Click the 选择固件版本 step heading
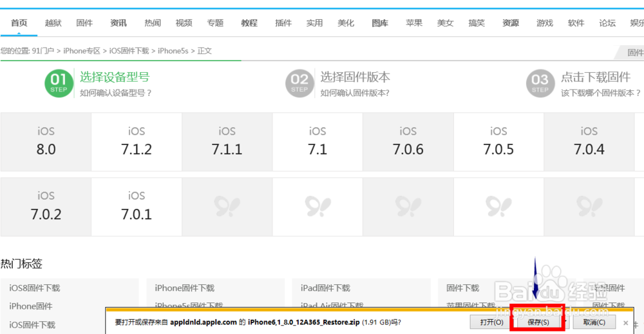The width and height of the screenshot is (644, 334). [x=355, y=77]
